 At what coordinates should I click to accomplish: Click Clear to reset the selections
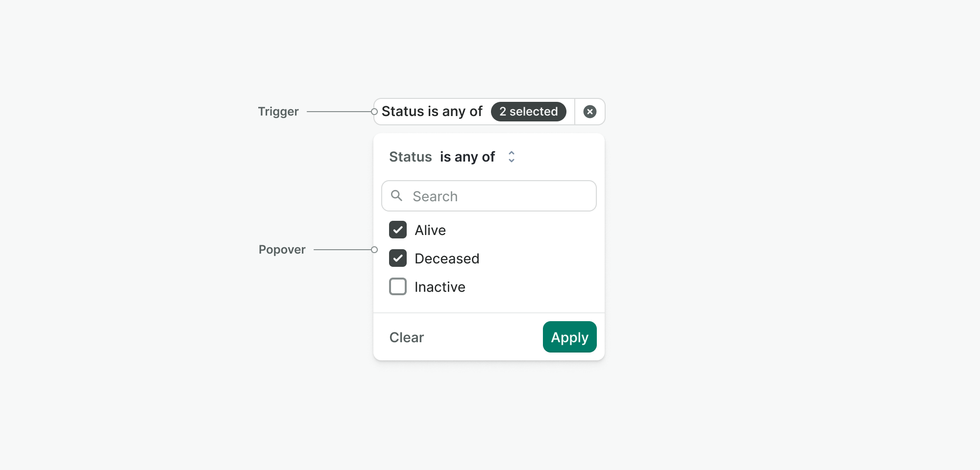click(x=407, y=337)
